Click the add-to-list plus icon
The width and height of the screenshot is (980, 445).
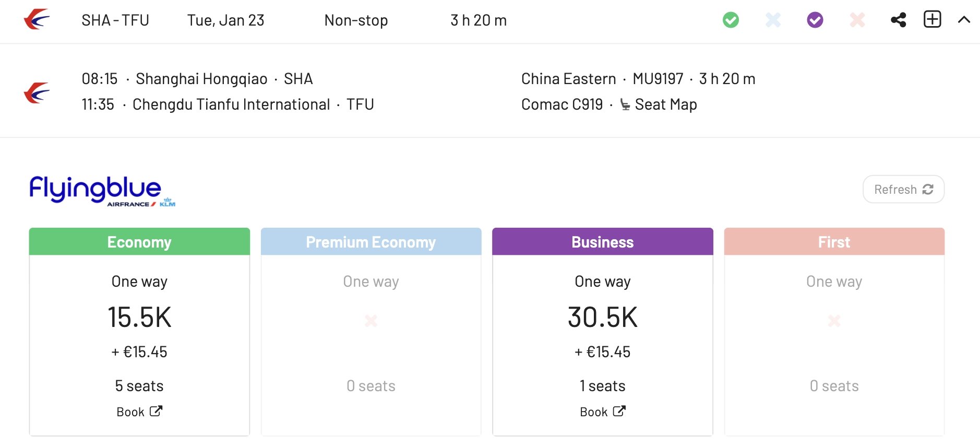pyautogui.click(x=932, y=19)
